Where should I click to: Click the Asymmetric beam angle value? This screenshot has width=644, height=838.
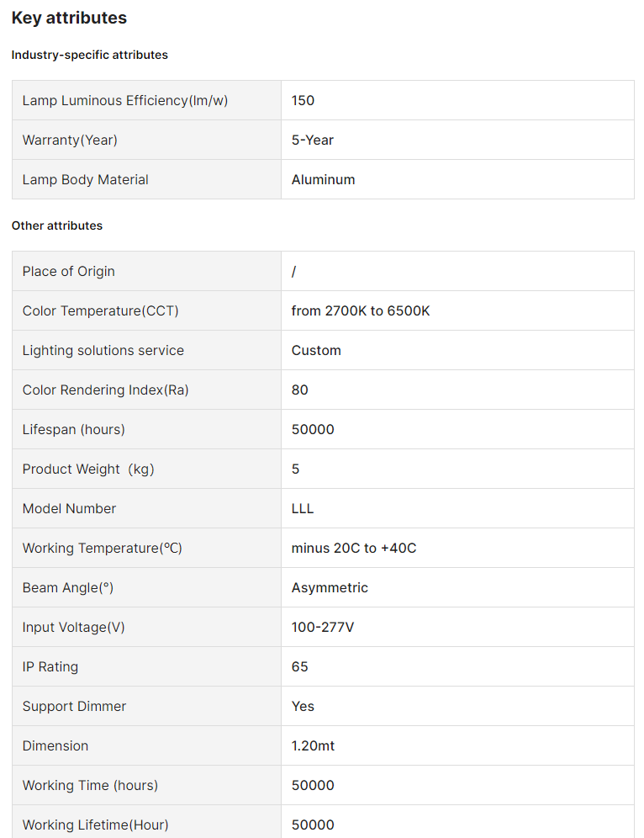pyautogui.click(x=330, y=587)
